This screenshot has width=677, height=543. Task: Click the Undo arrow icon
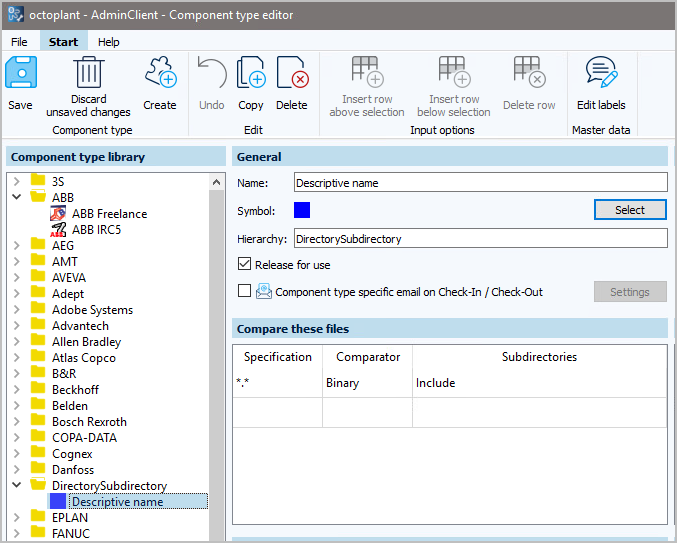point(212,72)
